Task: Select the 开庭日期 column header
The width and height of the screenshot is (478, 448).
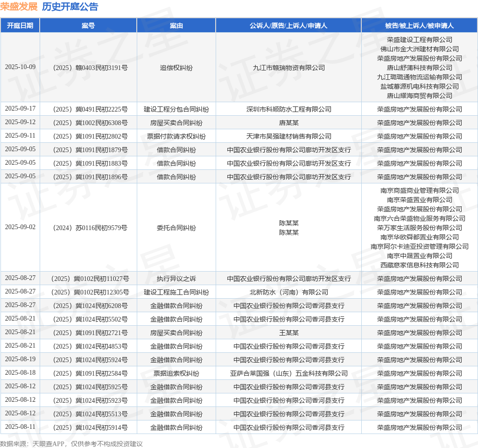Action: [x=20, y=26]
